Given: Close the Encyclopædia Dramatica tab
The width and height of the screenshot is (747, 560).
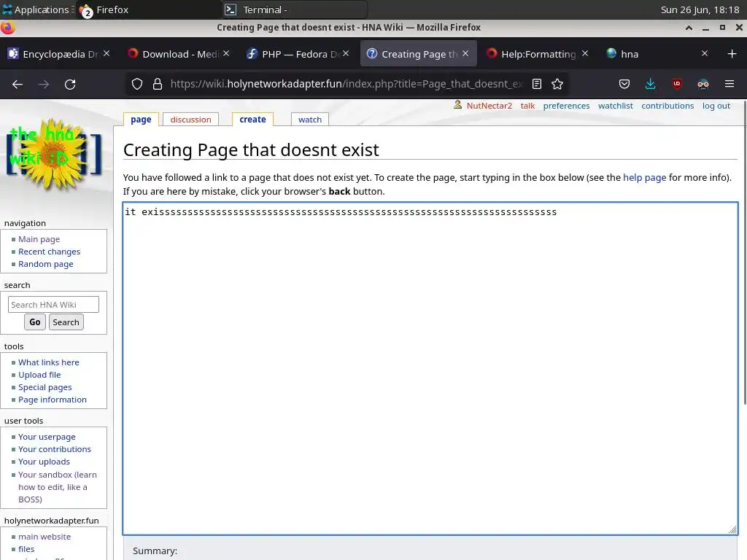Looking at the screenshot, I should (x=107, y=53).
